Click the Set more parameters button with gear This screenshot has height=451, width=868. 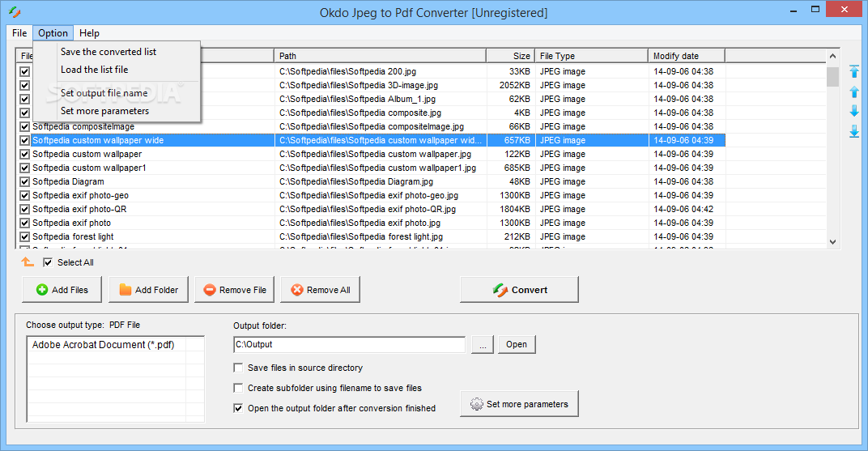[519, 404]
